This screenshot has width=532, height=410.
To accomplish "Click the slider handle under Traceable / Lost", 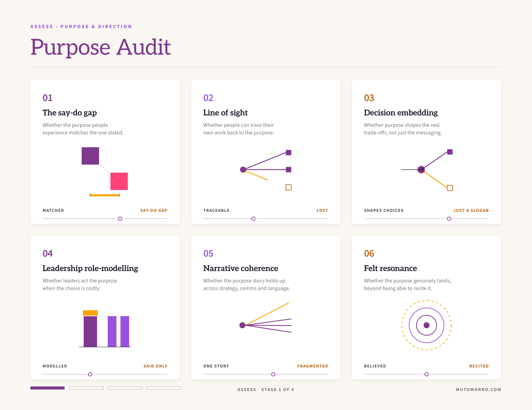I will pos(253,218).
